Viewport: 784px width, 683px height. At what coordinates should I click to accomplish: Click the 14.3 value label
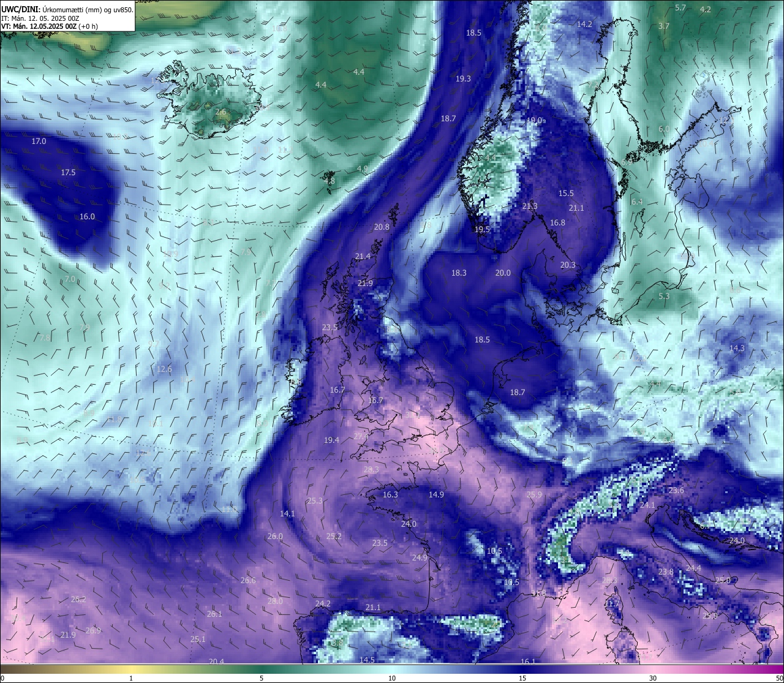[x=737, y=349]
